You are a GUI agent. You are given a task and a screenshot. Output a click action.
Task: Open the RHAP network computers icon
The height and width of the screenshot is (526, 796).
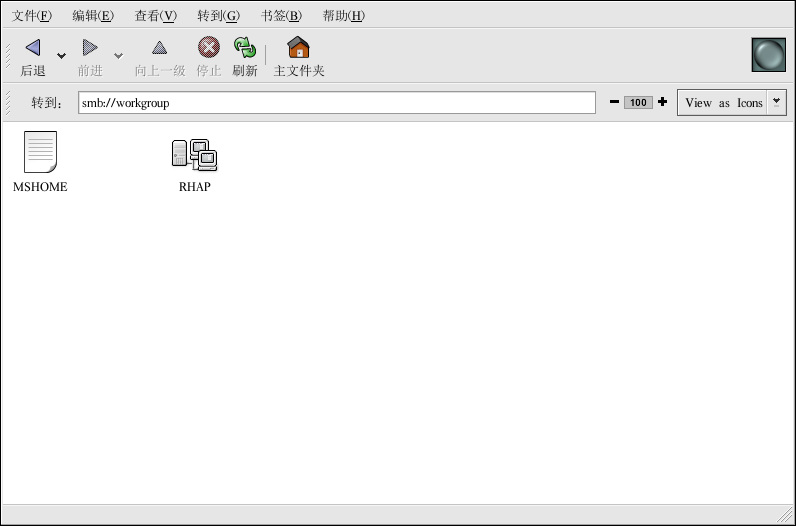click(x=195, y=153)
